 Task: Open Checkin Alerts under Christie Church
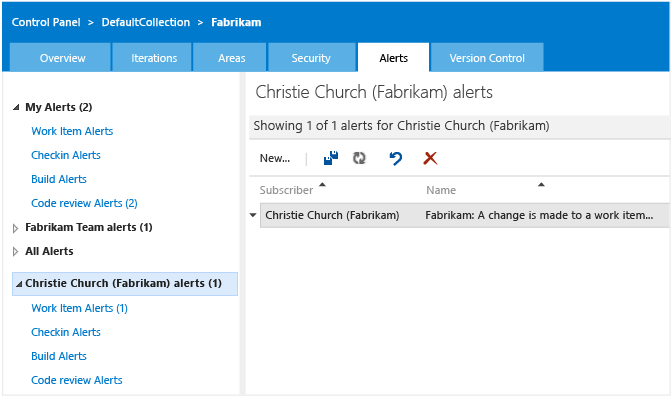(x=66, y=332)
